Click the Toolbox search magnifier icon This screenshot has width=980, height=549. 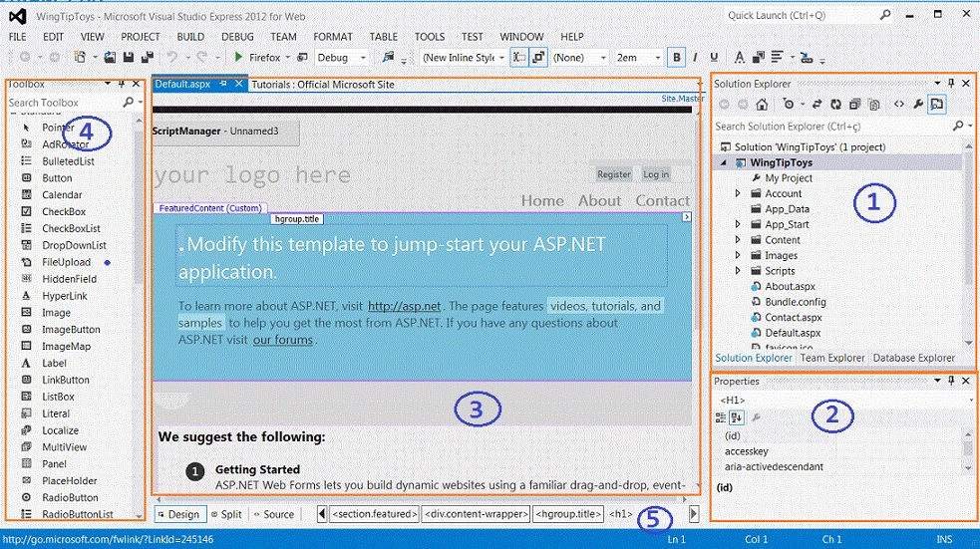pos(129,102)
